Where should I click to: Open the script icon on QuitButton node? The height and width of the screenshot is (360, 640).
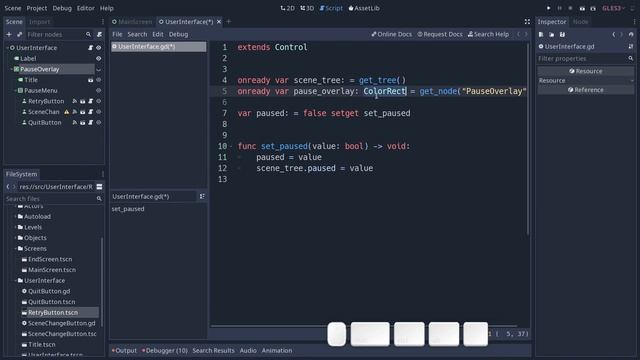(x=91, y=122)
